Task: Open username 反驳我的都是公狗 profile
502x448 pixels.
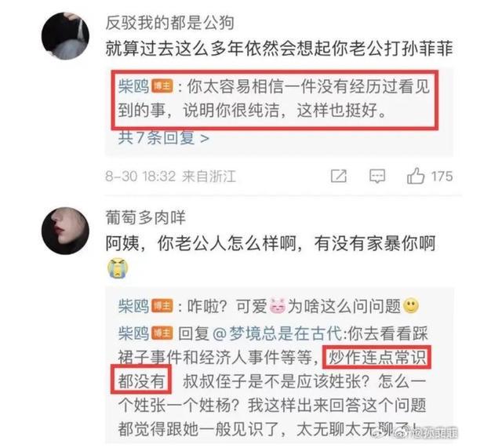Action: point(170,23)
